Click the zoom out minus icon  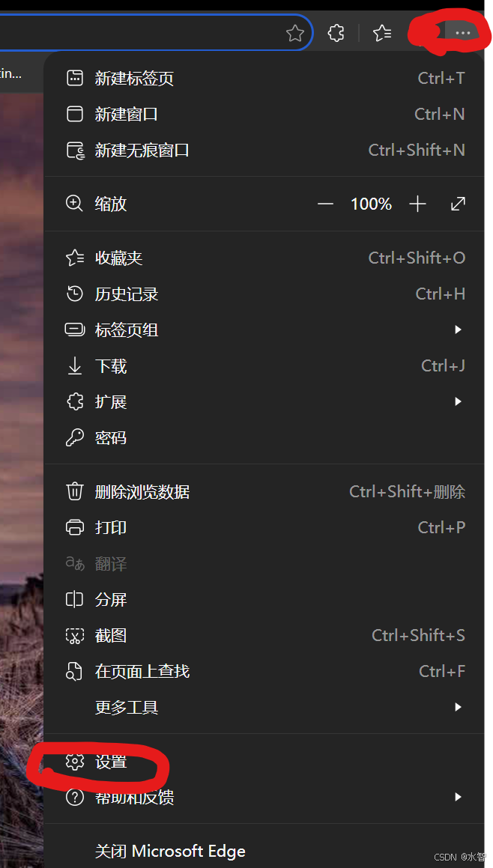tap(325, 204)
